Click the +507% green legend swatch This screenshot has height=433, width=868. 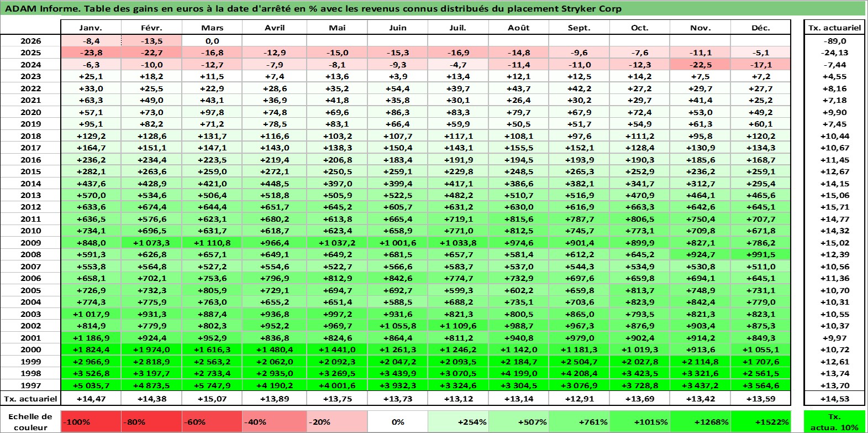[x=518, y=422]
